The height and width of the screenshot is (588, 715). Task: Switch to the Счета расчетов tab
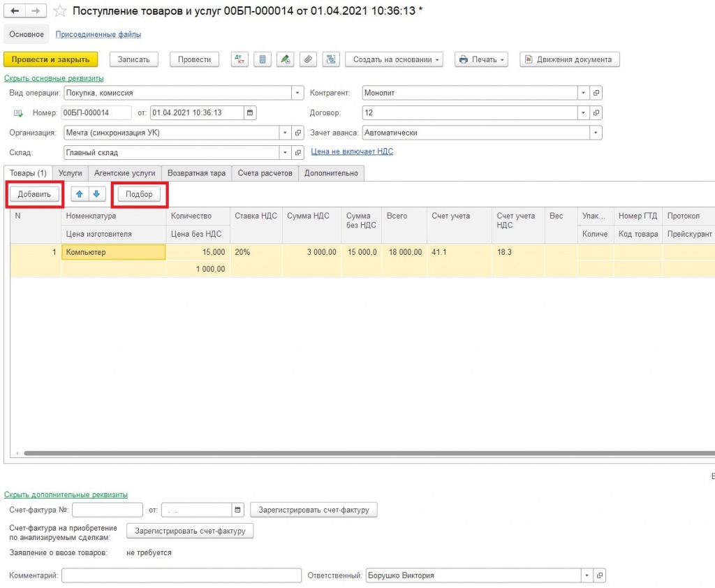click(265, 173)
